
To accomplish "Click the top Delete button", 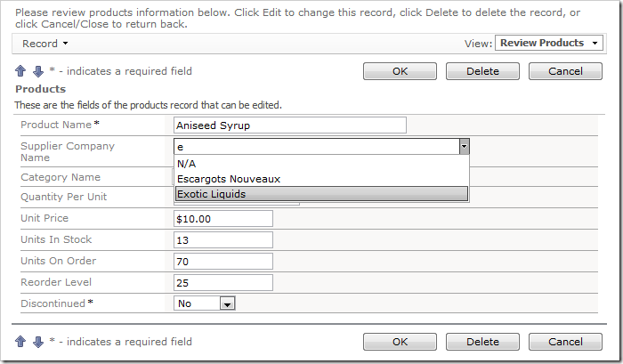I will click(482, 71).
